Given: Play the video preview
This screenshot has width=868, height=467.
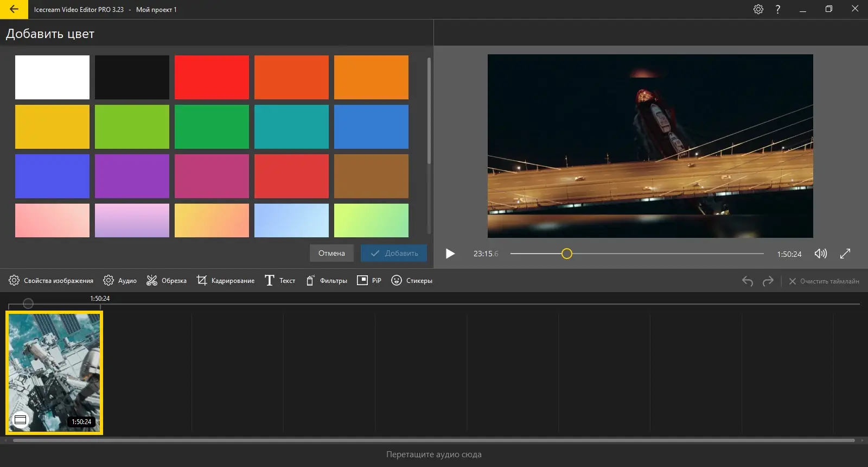Looking at the screenshot, I should pos(450,254).
